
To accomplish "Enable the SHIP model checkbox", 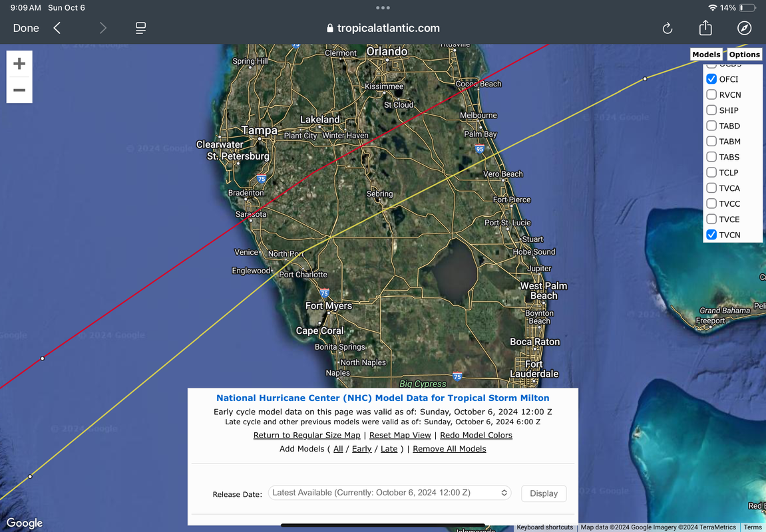I will pos(711,110).
